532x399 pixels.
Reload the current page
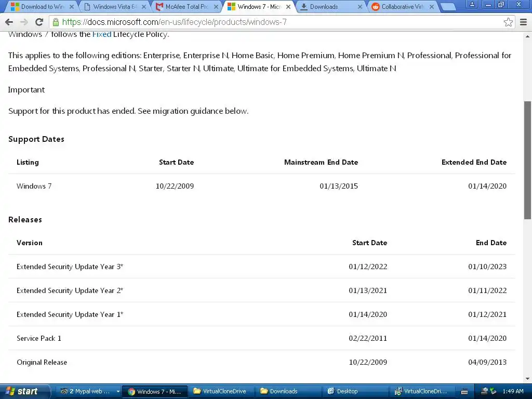[x=39, y=22]
